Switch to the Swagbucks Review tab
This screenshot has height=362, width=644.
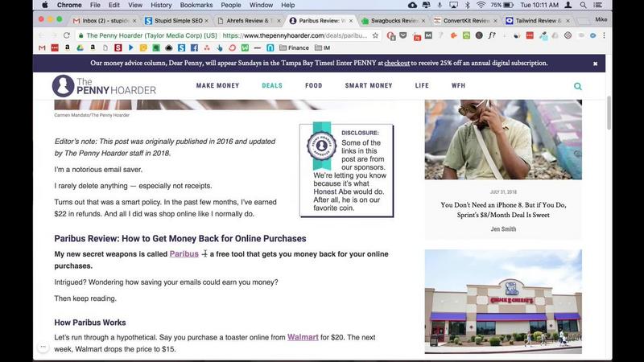(394, 21)
